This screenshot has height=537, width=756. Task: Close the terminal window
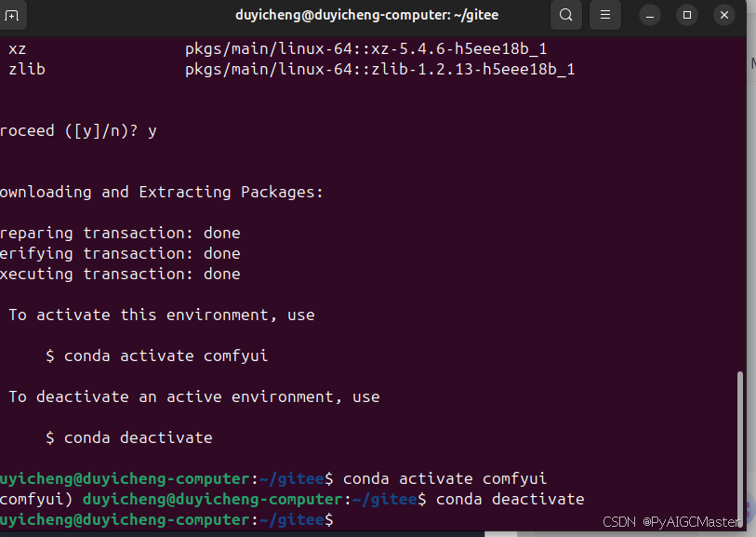tap(724, 16)
